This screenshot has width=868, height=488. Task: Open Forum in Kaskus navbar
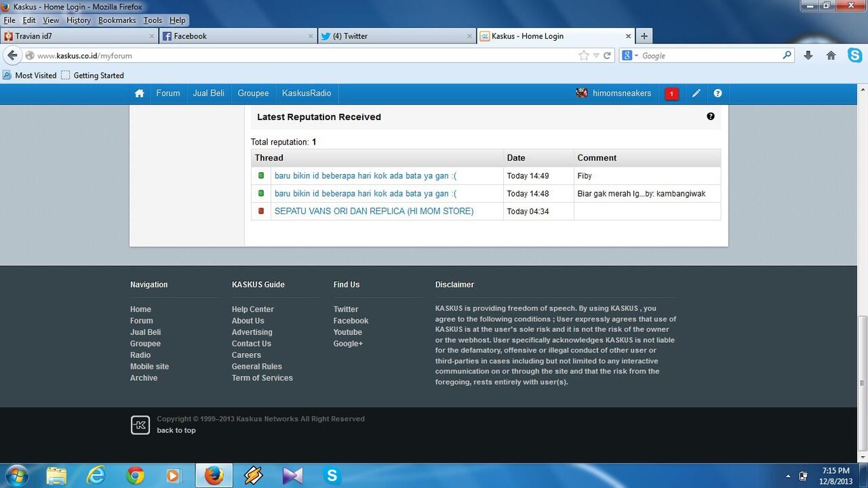point(168,94)
